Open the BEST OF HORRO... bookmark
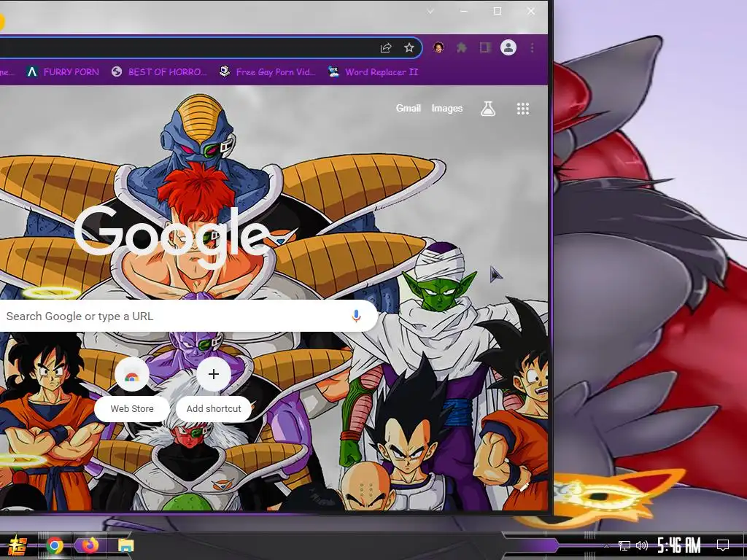This screenshot has width=747, height=560. pyautogui.click(x=159, y=72)
